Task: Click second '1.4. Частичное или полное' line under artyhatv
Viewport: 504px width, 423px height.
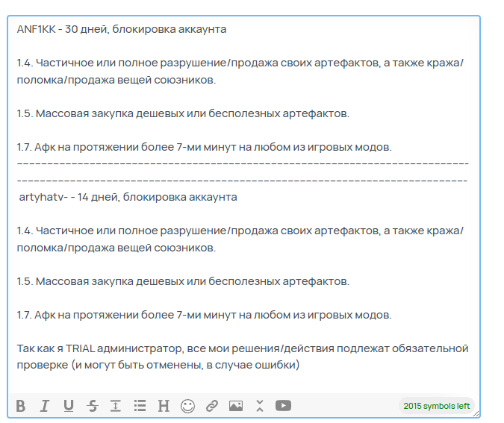Action: (240, 239)
